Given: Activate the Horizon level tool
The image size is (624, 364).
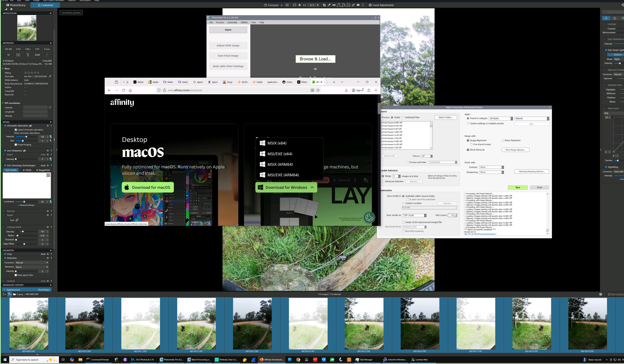Looking at the screenshot, I should click(x=334, y=5).
